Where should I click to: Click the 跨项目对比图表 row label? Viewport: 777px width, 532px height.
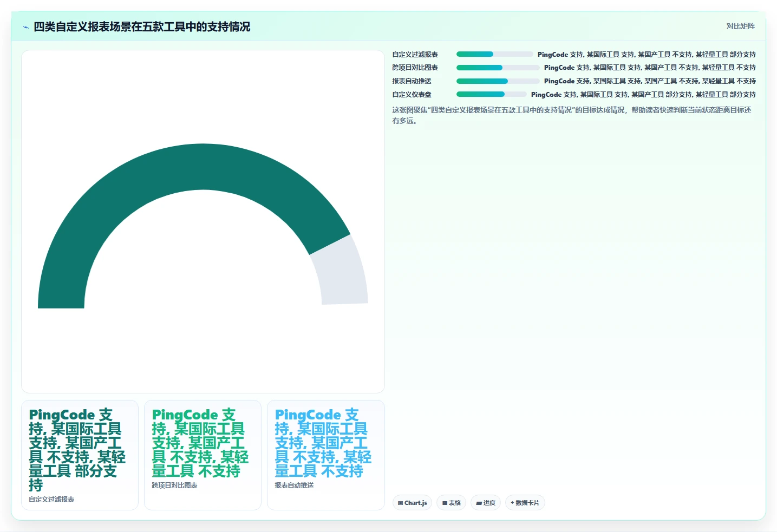[415, 68]
